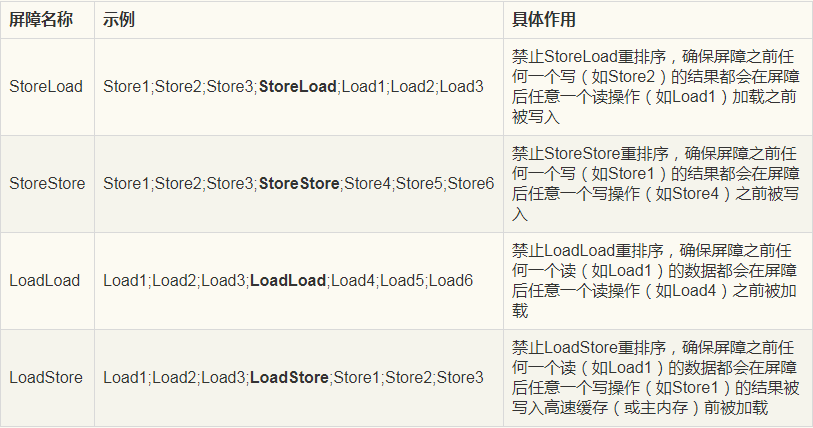
Task: Click bold LoadStore in the example column
Action: tap(289, 377)
